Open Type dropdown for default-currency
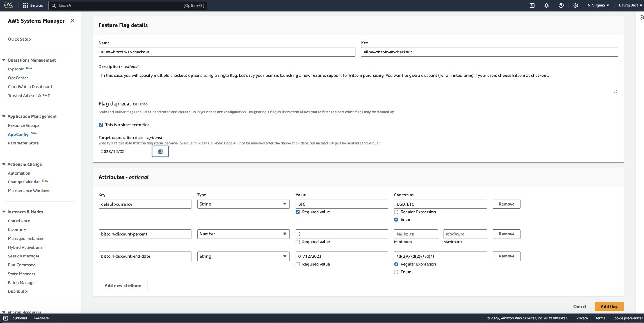The image size is (644, 323). [x=243, y=204]
